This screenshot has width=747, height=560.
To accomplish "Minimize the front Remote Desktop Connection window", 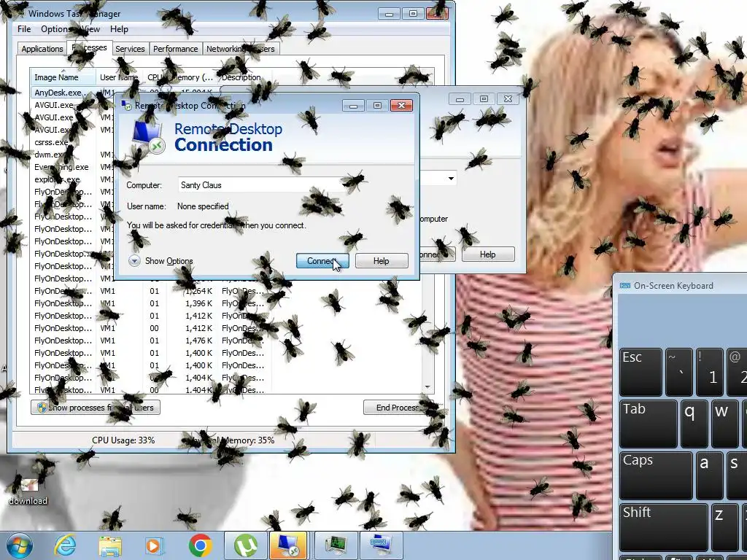I will point(353,105).
